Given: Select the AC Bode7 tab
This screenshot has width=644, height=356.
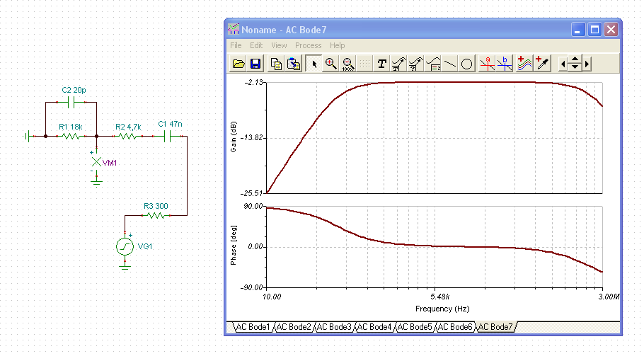Looking at the screenshot, I should coord(495,327).
